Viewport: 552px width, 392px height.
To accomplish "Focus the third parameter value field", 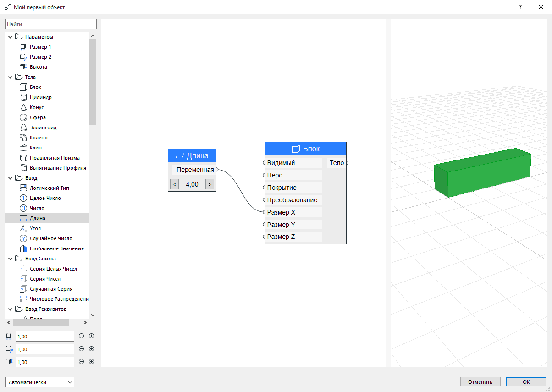I will [x=45, y=362].
